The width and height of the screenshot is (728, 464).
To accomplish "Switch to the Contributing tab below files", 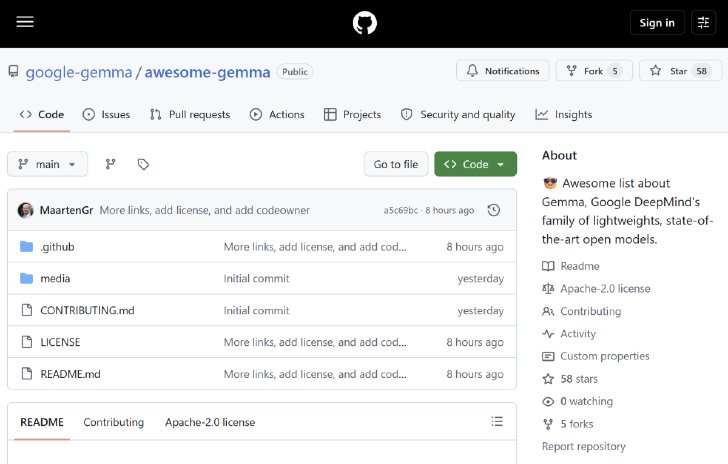I will [x=114, y=422].
